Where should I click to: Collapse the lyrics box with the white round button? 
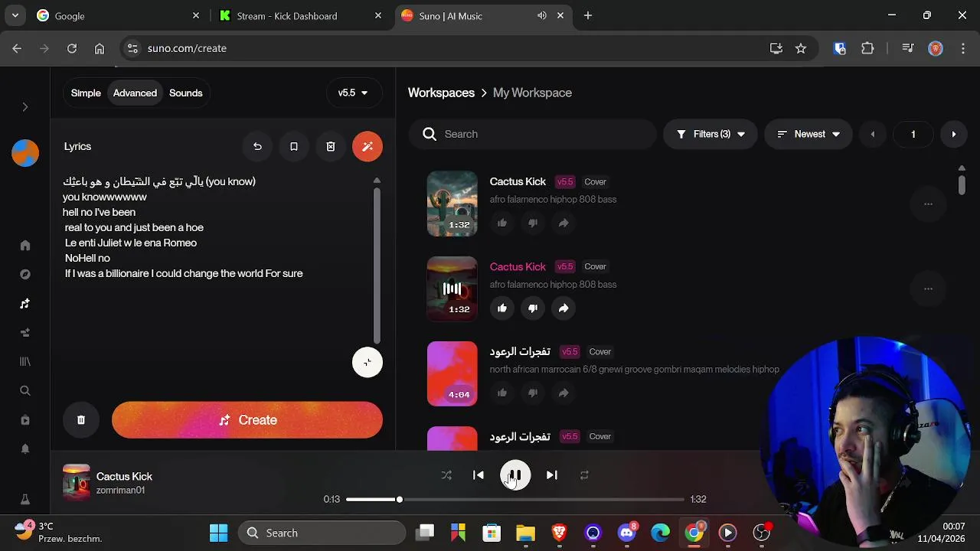(367, 363)
